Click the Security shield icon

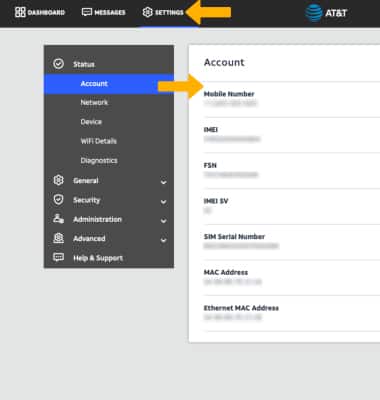point(58,200)
